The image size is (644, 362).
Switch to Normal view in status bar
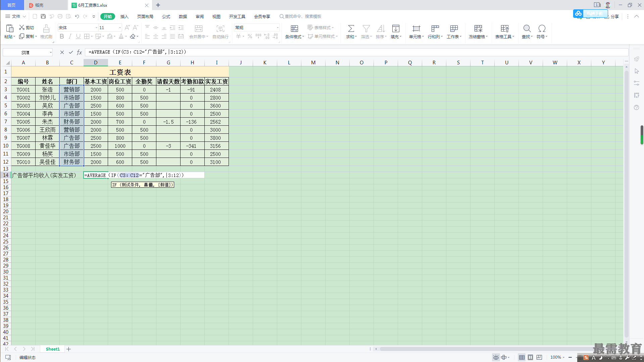click(522, 357)
